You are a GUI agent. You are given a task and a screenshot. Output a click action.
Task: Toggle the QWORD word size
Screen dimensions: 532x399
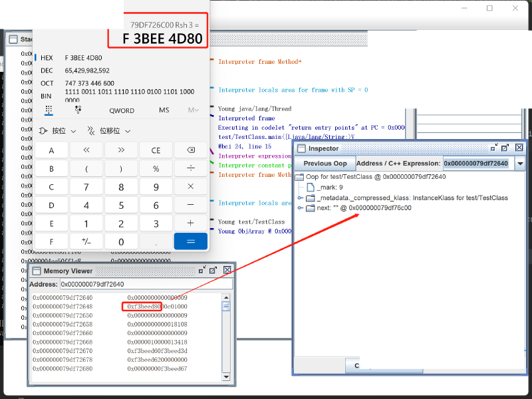121,110
